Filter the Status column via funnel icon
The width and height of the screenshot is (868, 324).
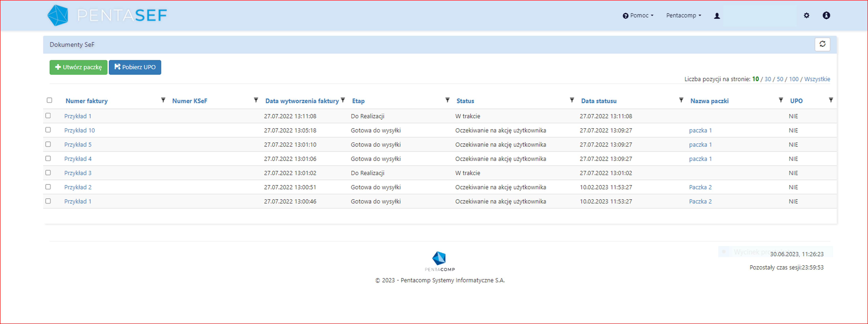572,100
